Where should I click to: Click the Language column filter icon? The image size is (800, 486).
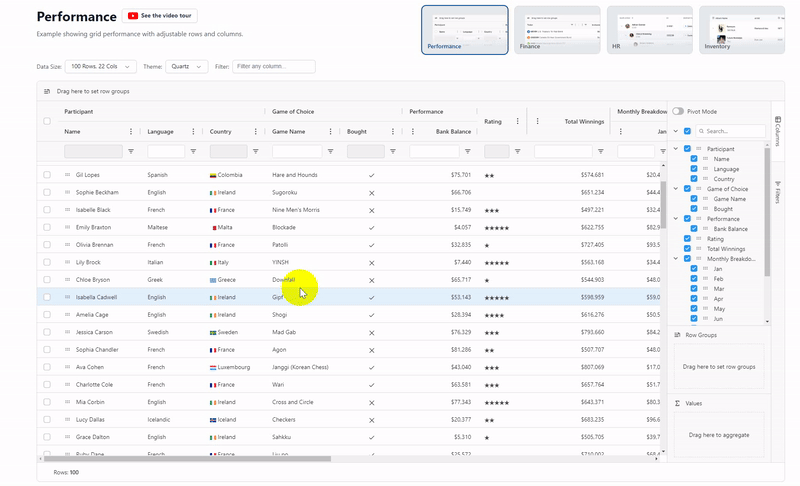click(193, 152)
